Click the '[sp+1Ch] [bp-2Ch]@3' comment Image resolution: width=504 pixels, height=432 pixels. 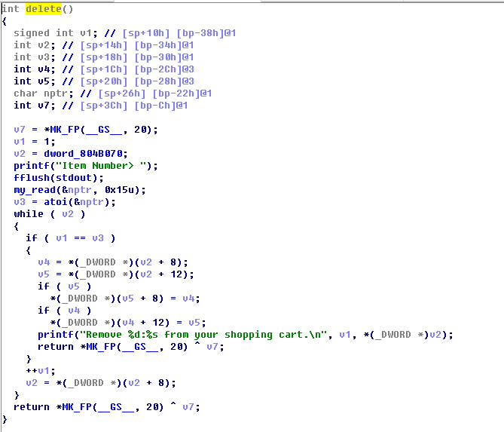click(x=137, y=69)
